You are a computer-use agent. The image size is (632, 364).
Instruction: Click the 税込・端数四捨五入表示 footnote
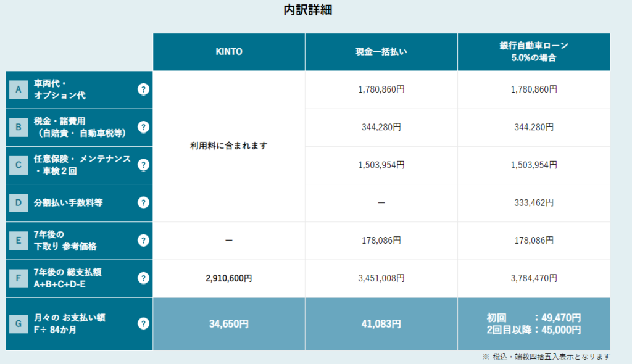tap(546, 357)
